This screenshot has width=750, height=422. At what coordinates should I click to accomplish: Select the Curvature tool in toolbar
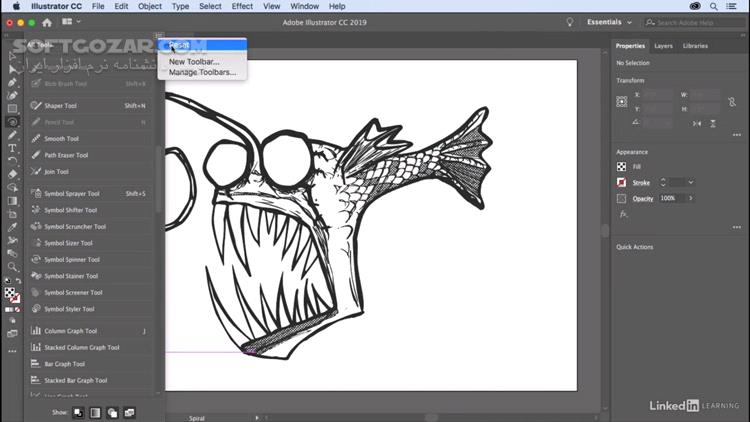[12, 95]
